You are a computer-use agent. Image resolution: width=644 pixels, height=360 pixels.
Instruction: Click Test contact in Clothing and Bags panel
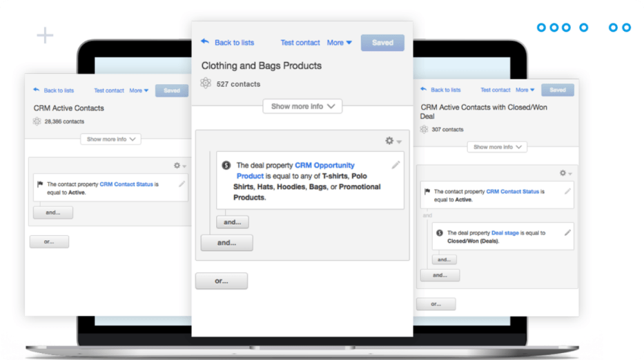(300, 42)
